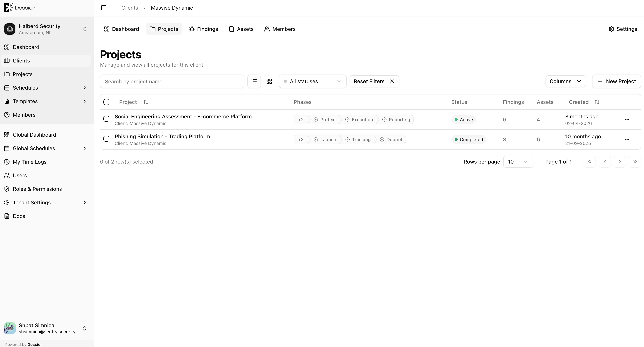Go to first page arrow
The image size is (644, 347).
click(590, 162)
